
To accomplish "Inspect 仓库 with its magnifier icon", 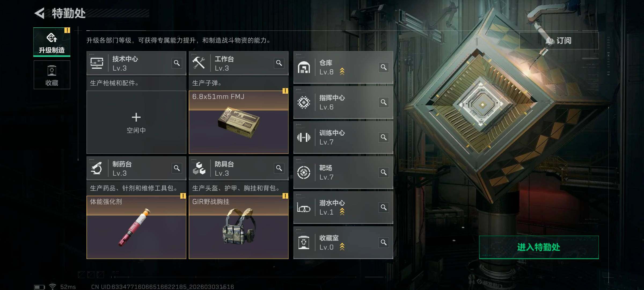I will pyautogui.click(x=384, y=67).
